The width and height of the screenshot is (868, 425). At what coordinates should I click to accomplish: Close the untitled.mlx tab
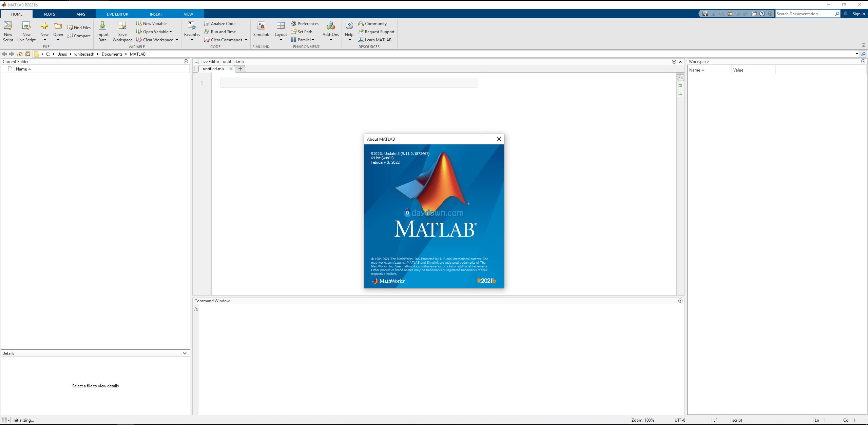click(231, 69)
